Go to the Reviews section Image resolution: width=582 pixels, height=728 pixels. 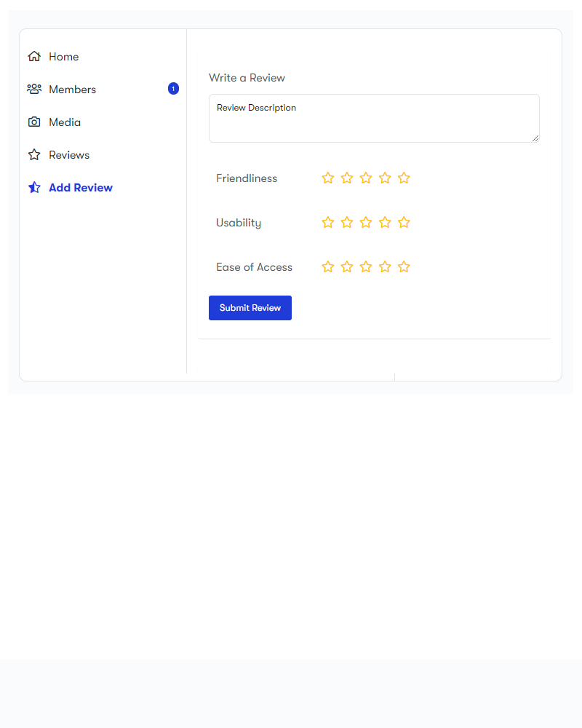pyautogui.click(x=69, y=155)
